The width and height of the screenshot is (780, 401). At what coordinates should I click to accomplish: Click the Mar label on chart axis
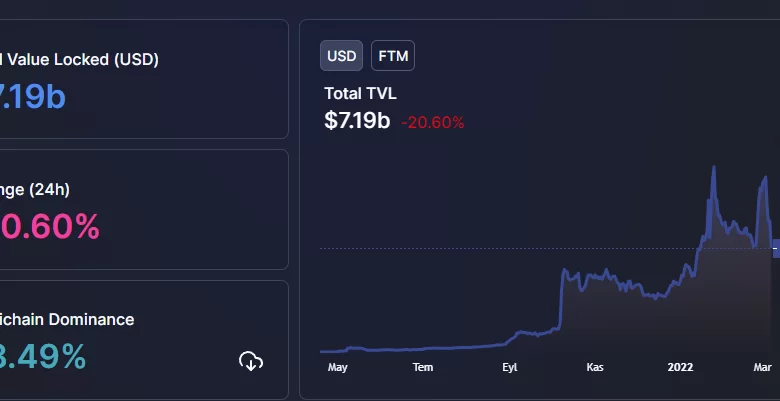[764, 367]
